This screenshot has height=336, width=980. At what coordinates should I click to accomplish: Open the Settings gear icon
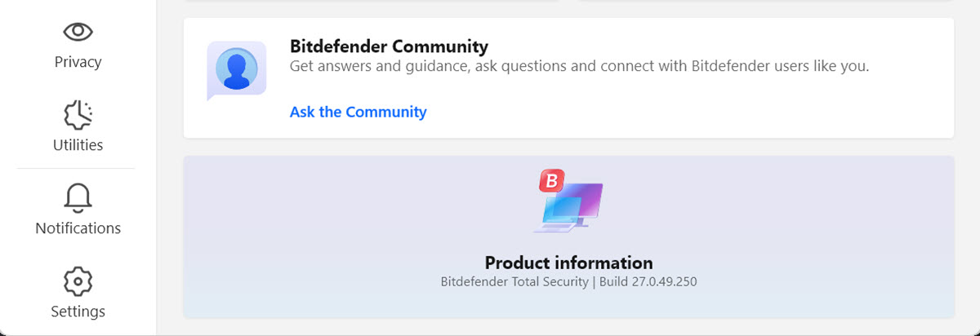tap(78, 281)
